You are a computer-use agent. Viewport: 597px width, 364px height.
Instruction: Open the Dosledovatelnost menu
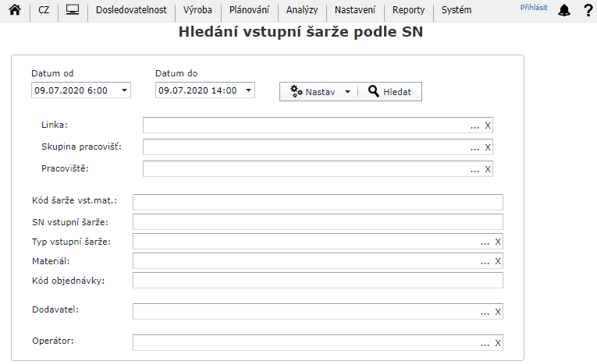[x=131, y=11]
